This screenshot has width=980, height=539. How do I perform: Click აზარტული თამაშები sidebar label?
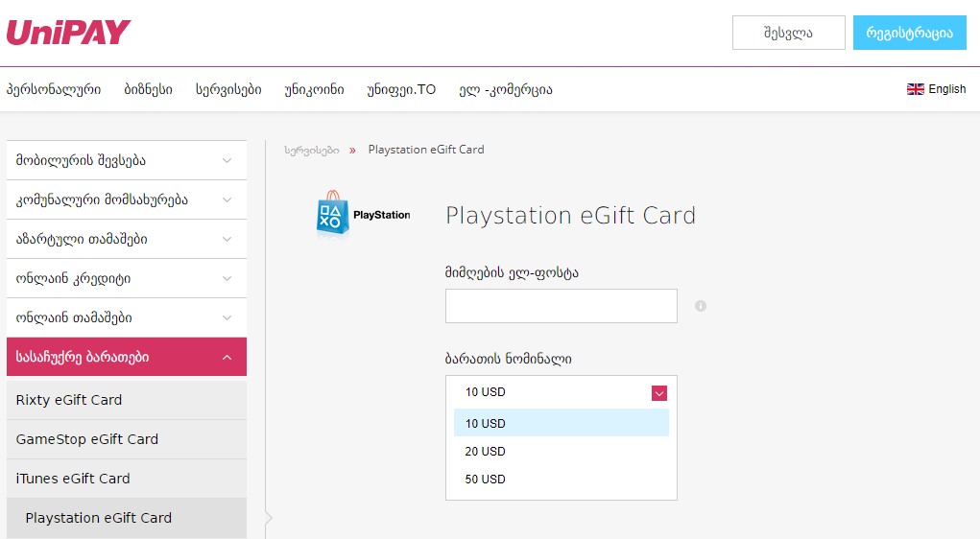(82, 239)
